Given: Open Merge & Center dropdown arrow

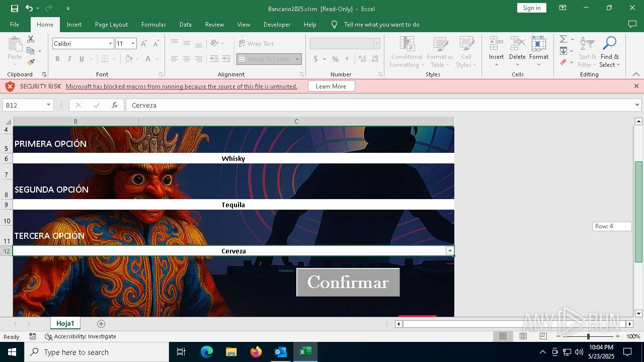Looking at the screenshot, I should tap(297, 59).
